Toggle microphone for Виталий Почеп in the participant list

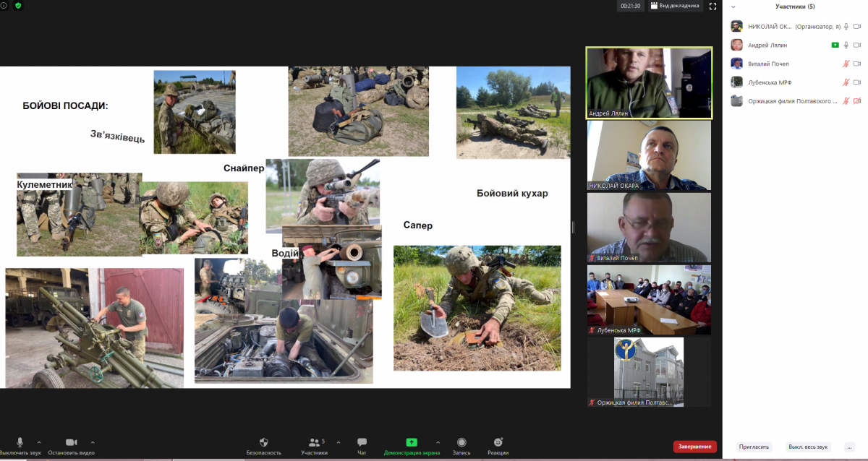point(846,64)
